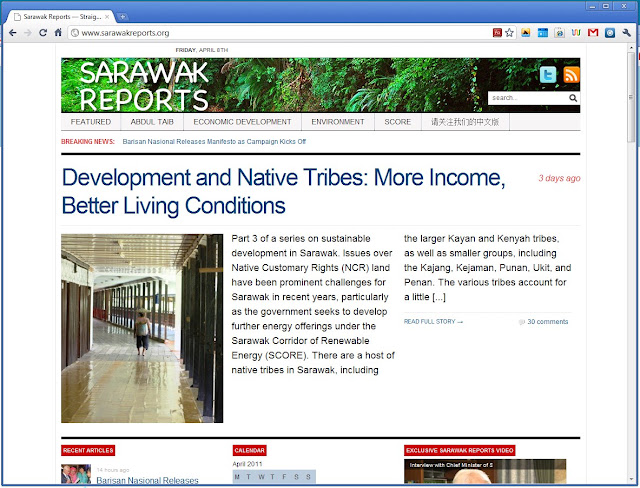Click EXCLUSIVE SARAWAK REPORTS VIDEO label

pos(460,450)
